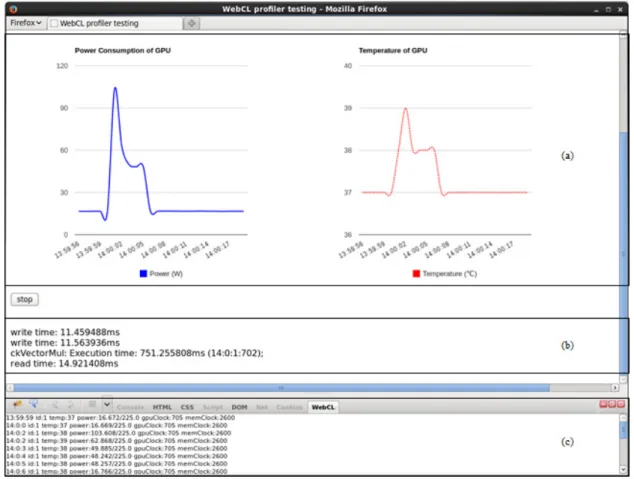Screen dimensions: 634x479
Task: Click the Power (W) legend label
Action: pos(166,274)
